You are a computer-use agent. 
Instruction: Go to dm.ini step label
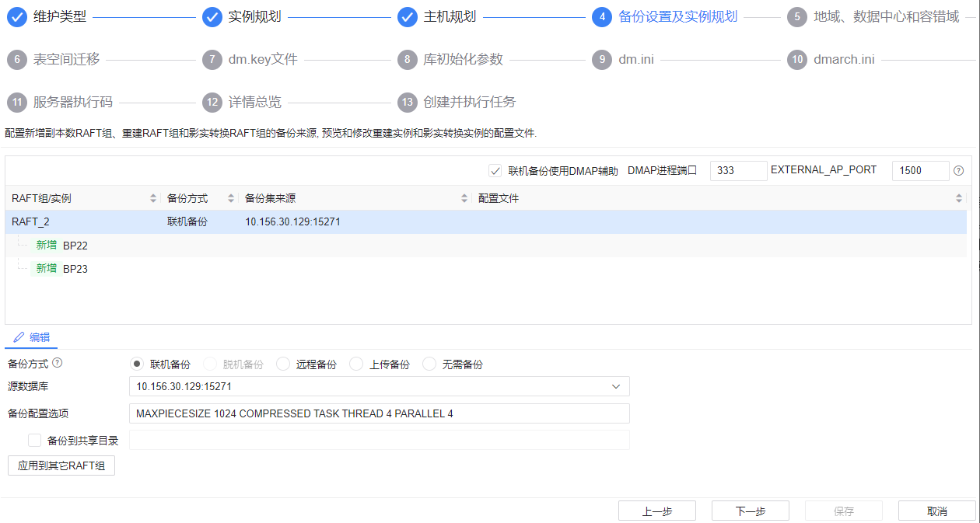(636, 60)
